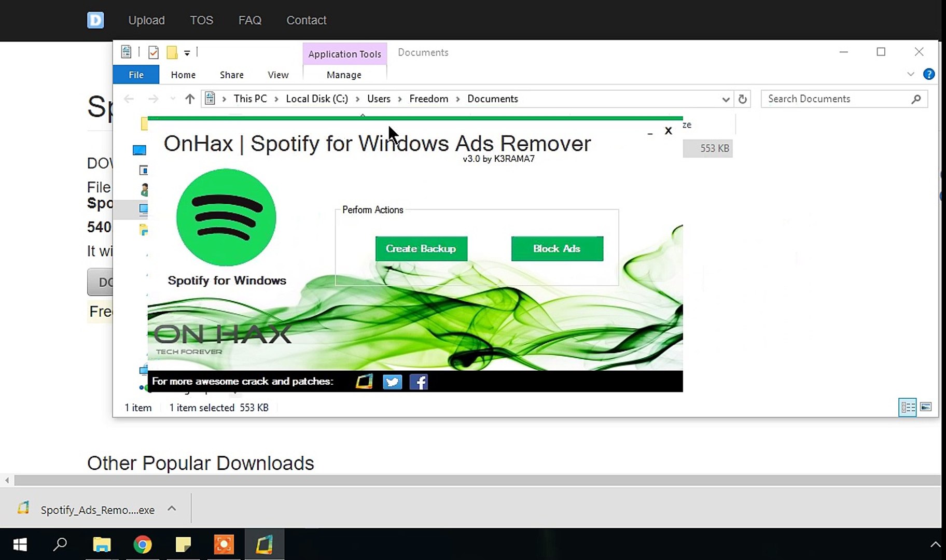946x560 pixels.
Task: Click Contact in the site header
Action: pos(307,20)
